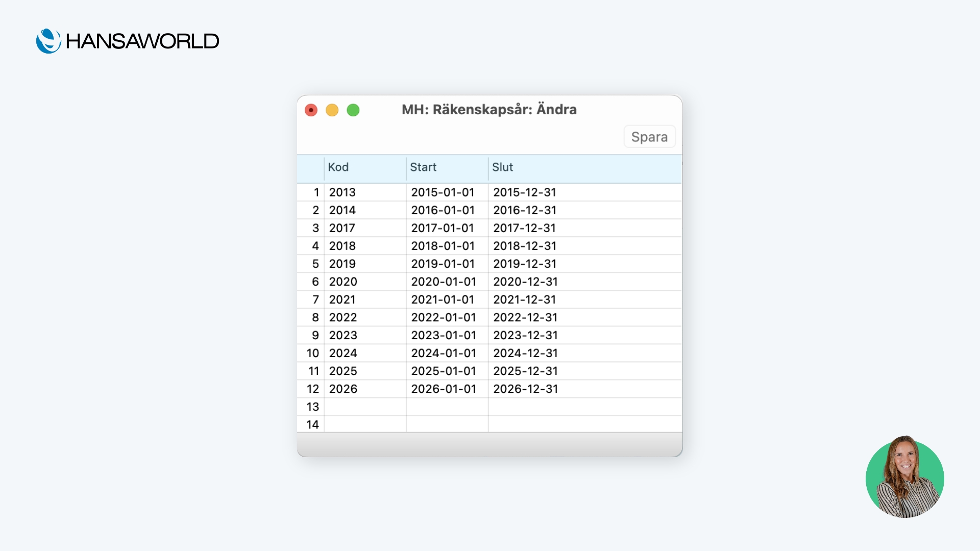
Task: Select the Slut column header
Action: [584, 167]
